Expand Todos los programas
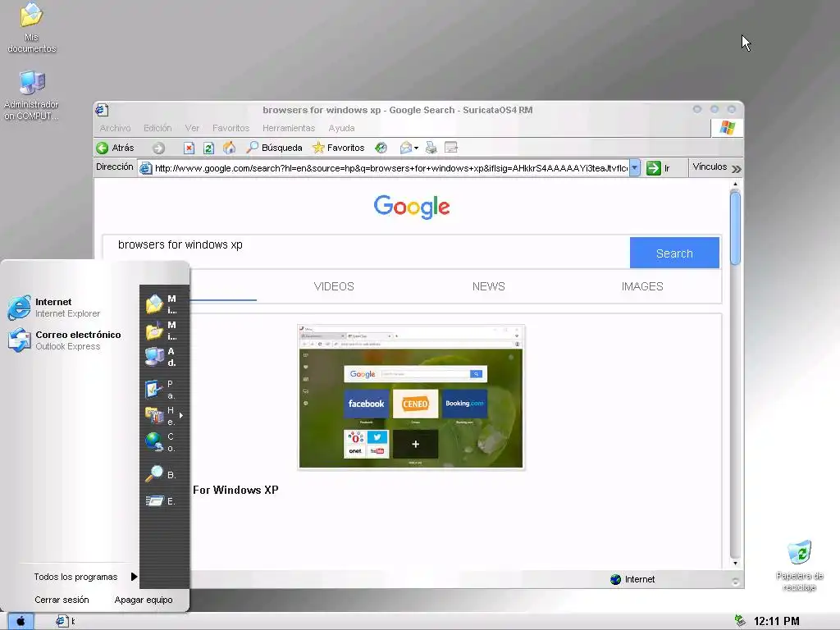 (x=84, y=577)
